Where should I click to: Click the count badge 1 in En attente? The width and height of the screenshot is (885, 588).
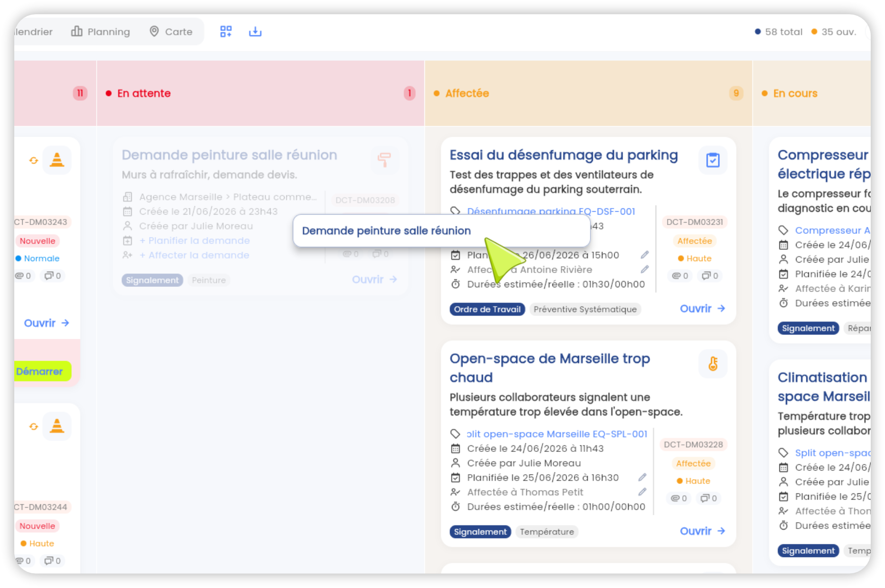pos(409,93)
